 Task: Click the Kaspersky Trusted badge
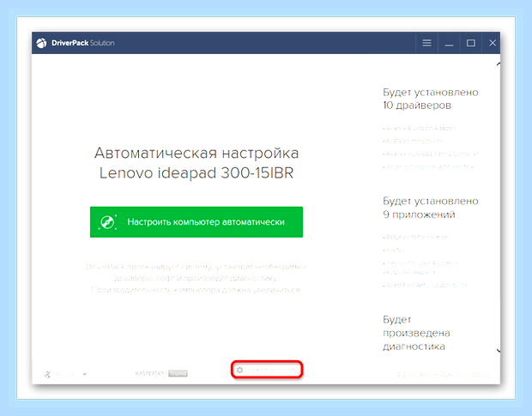tap(161, 374)
